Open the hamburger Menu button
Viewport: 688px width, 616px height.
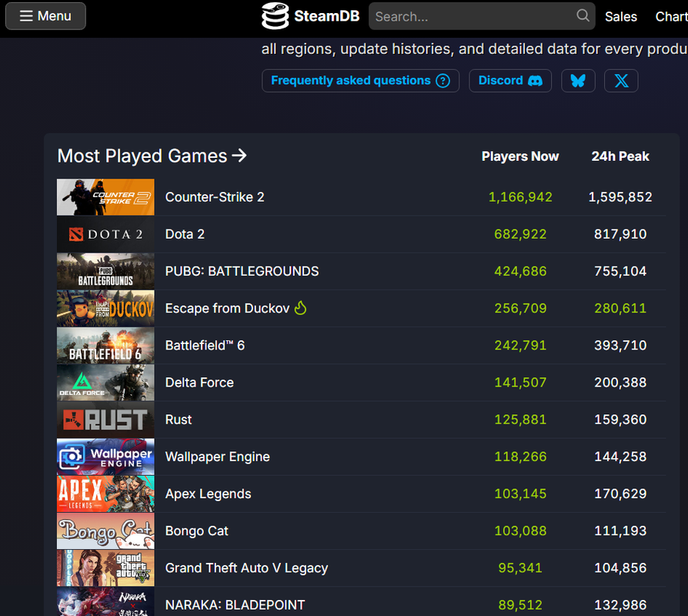[45, 16]
